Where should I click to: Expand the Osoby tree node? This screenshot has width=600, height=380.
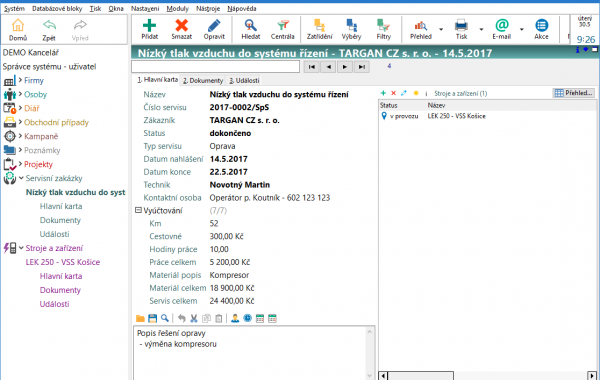click(20, 94)
